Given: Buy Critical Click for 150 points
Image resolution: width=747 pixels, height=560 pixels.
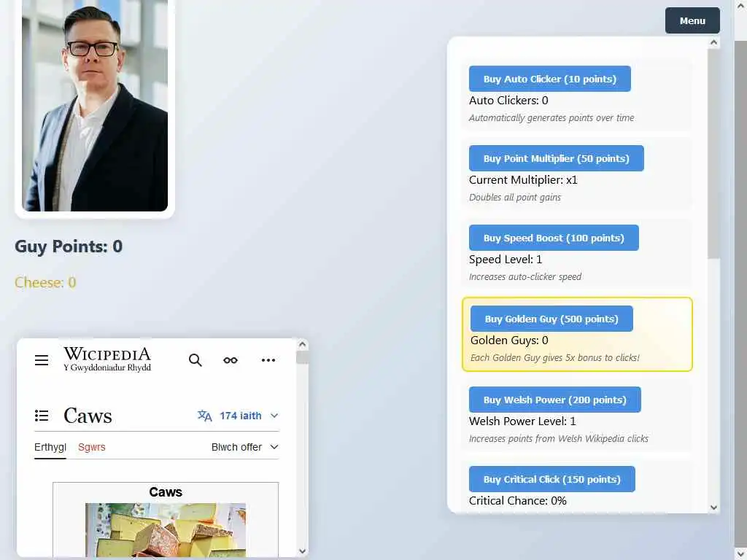Looking at the screenshot, I should [552, 480].
